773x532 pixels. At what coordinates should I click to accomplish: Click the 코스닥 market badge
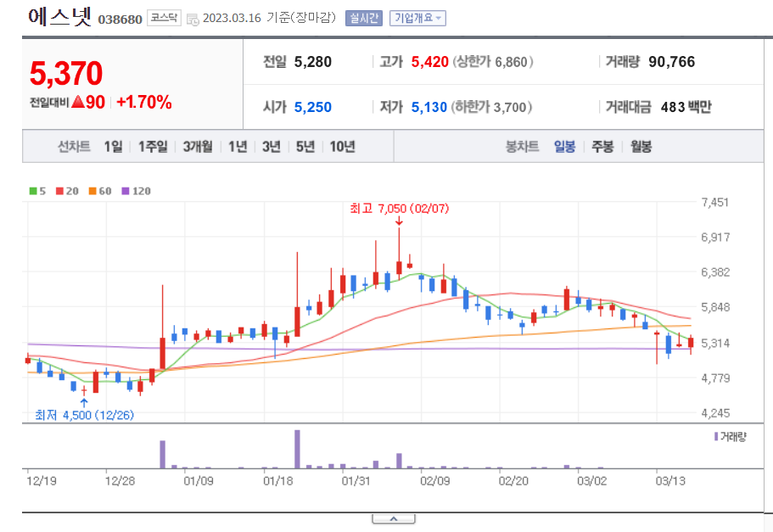pos(164,19)
